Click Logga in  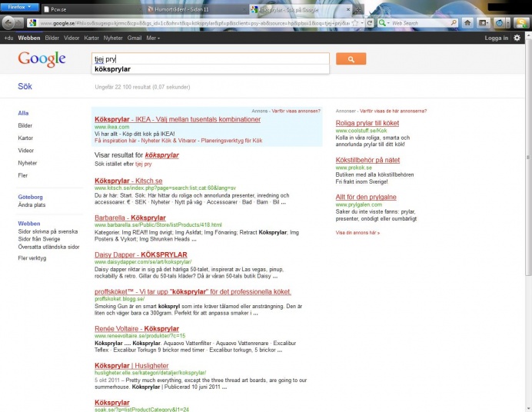[x=496, y=38]
